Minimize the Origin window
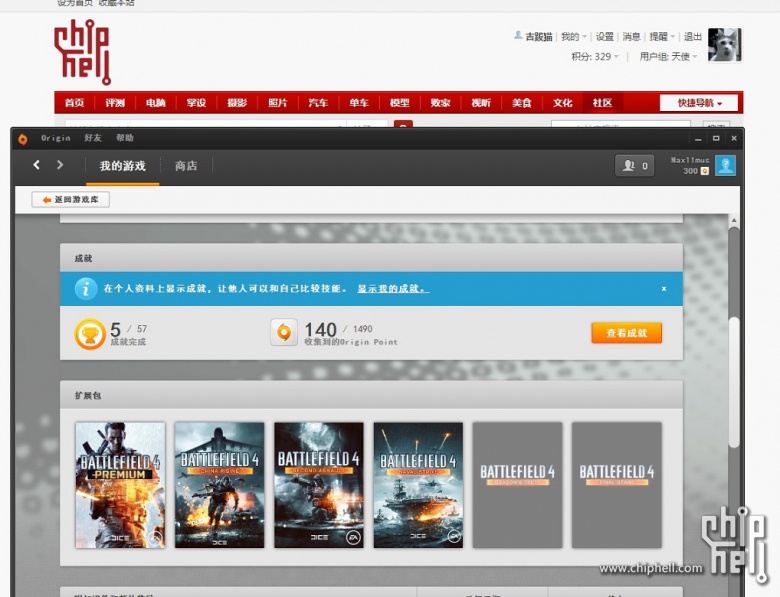The image size is (780, 597). 698,139
